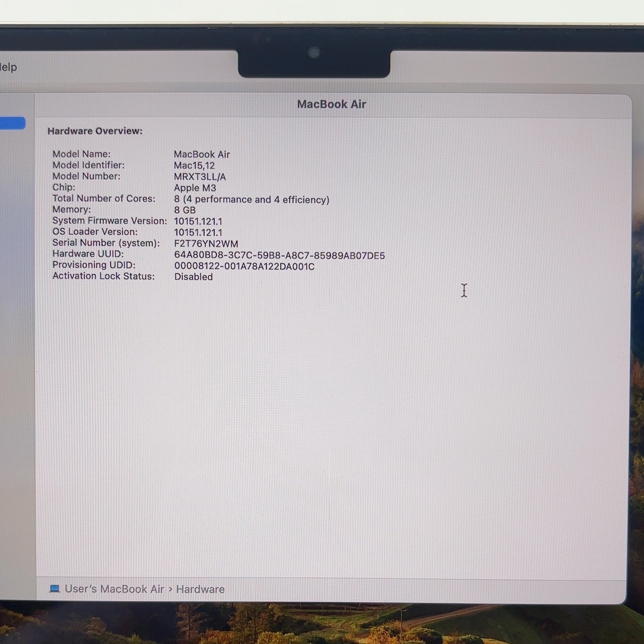The height and width of the screenshot is (644, 644).
Task: Click the "Chip:" label
Action: (x=64, y=187)
